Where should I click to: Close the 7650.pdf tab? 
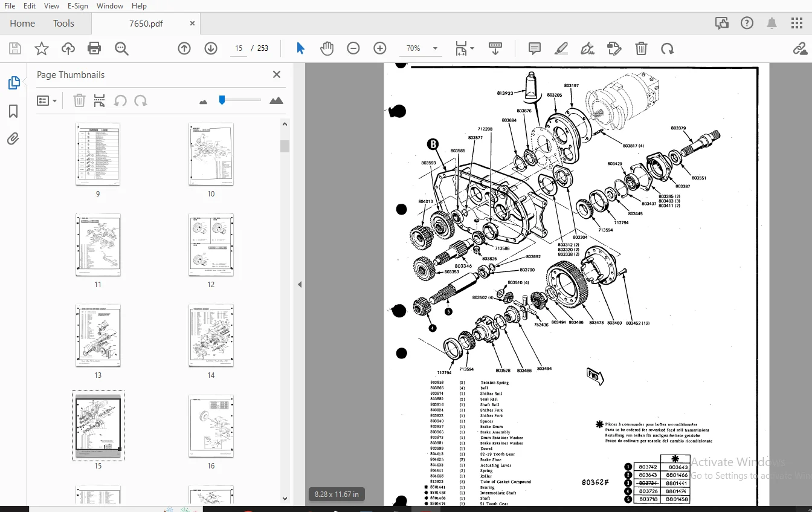pos(193,24)
